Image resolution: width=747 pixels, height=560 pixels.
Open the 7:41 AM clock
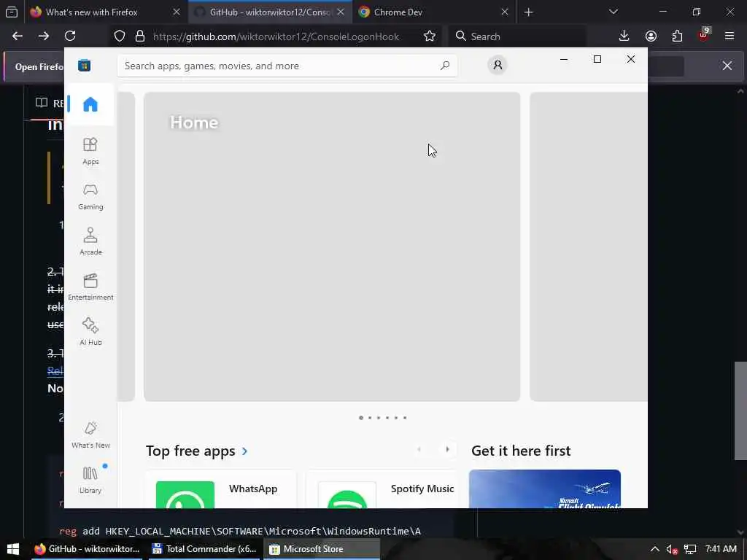[721, 549]
